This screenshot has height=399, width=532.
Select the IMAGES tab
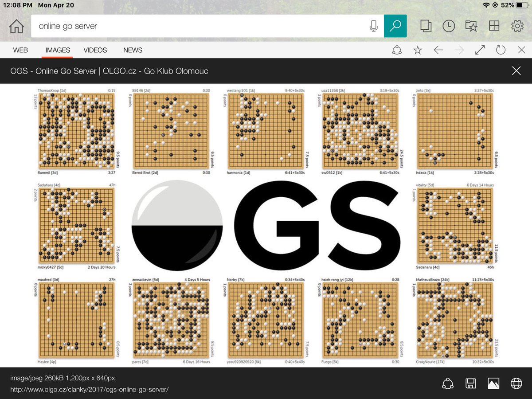click(58, 50)
